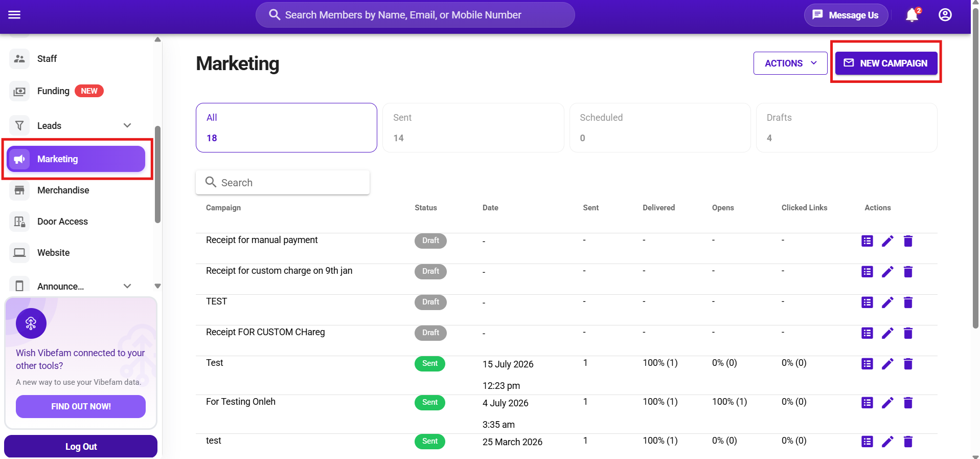Open the user account profile icon

tap(945, 15)
